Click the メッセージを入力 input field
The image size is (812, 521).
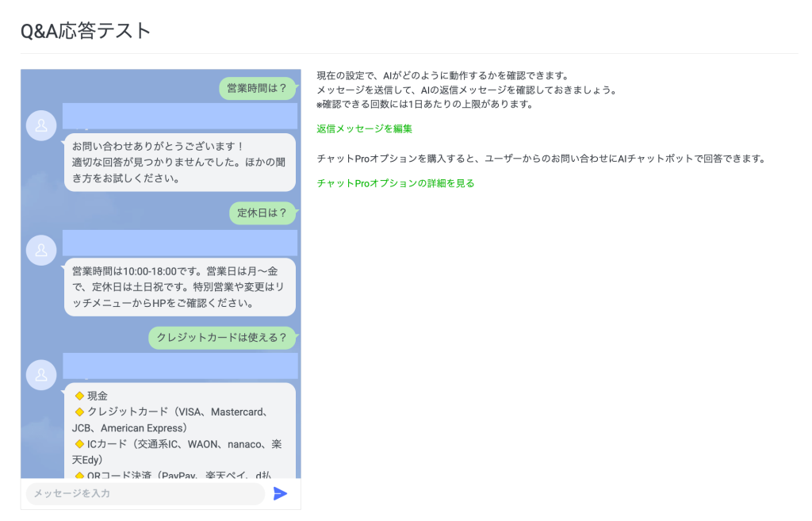[x=145, y=493]
